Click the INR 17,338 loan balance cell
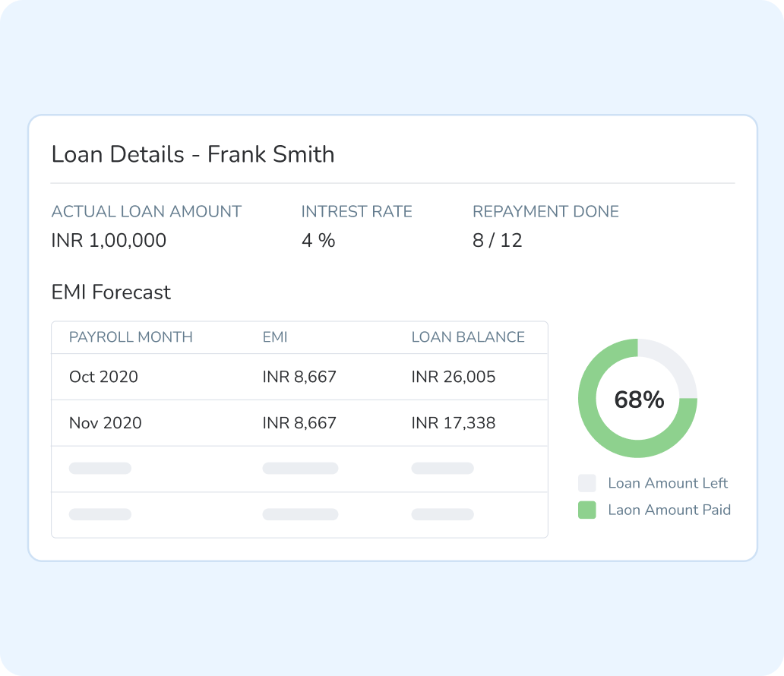This screenshot has width=784, height=676. 454,423
